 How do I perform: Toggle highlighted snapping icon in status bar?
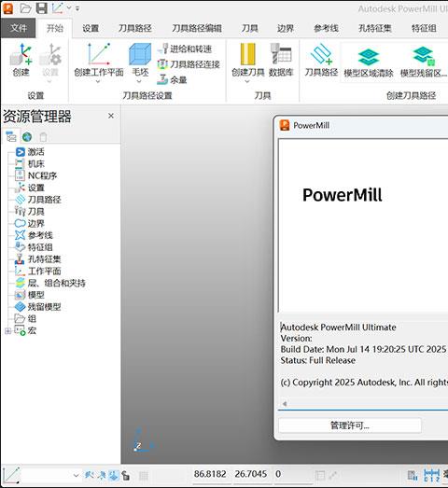tap(114, 475)
